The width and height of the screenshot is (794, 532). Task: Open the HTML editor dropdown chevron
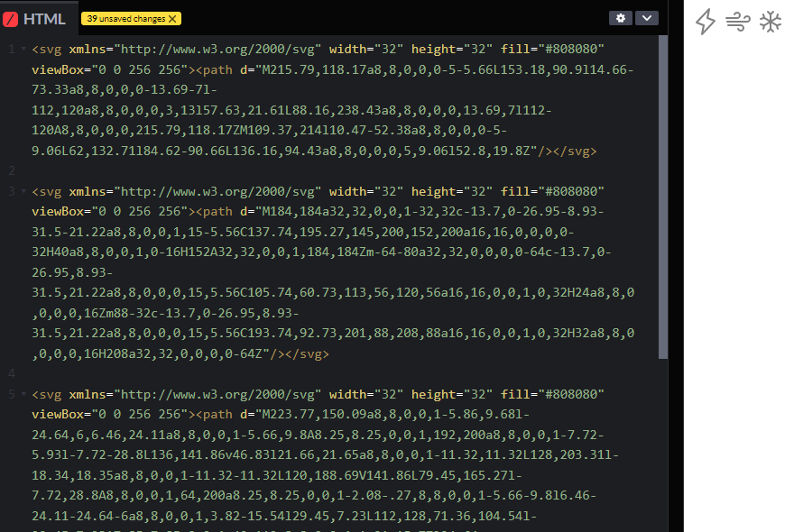[647, 18]
